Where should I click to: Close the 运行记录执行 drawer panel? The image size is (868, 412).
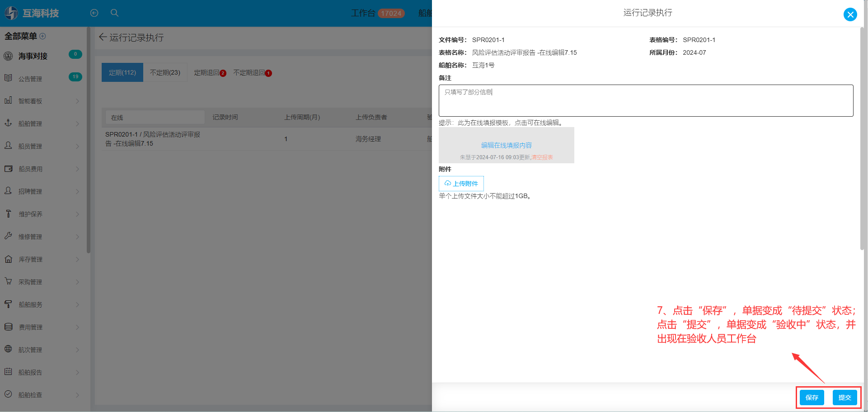(x=850, y=14)
